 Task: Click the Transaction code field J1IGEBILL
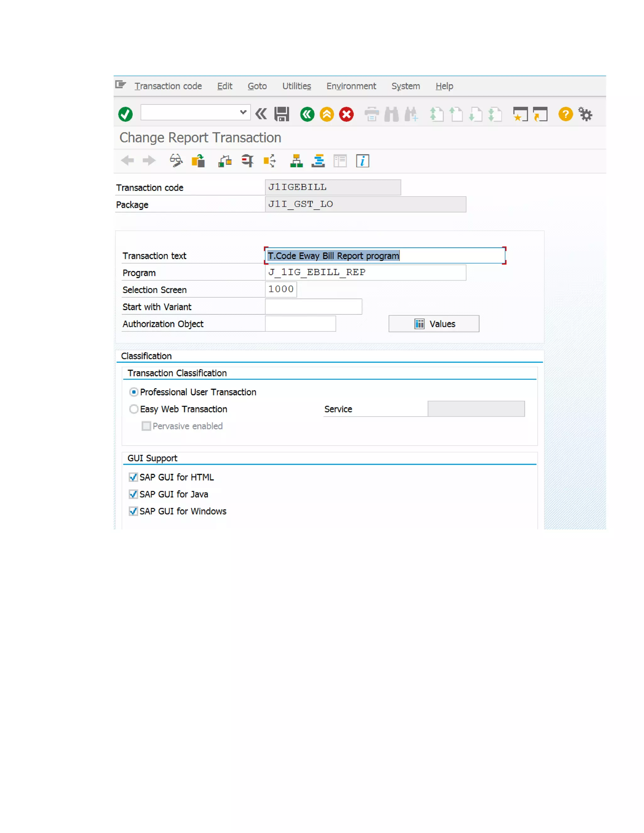pyautogui.click(x=333, y=187)
